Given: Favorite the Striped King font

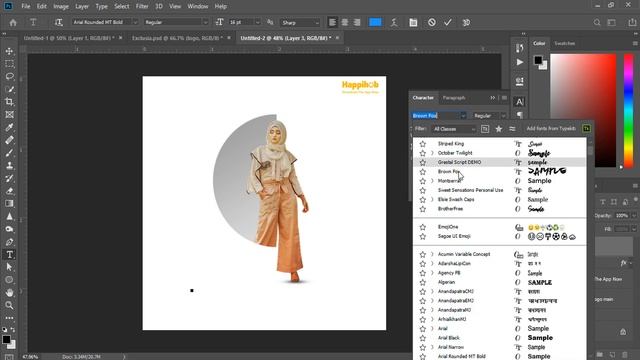Looking at the screenshot, I should pyautogui.click(x=422, y=144).
